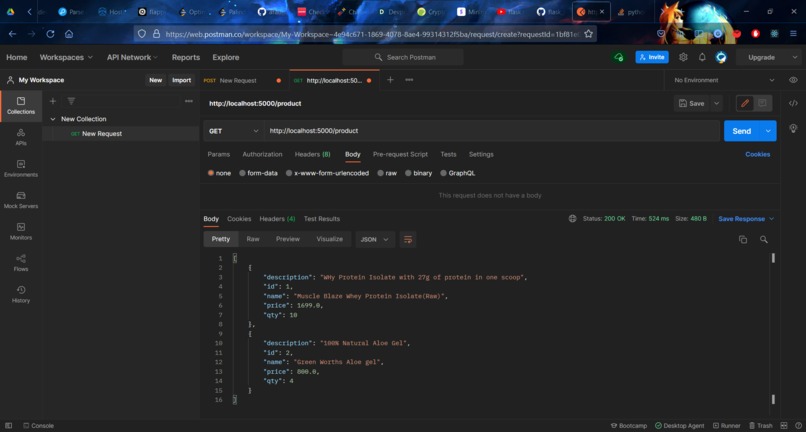The height and width of the screenshot is (432, 806).
Task: Open the Mock Servers sidebar panel
Action: (21, 200)
